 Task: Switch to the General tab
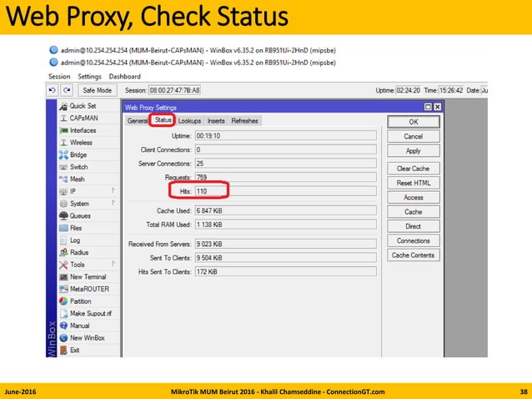(137, 121)
